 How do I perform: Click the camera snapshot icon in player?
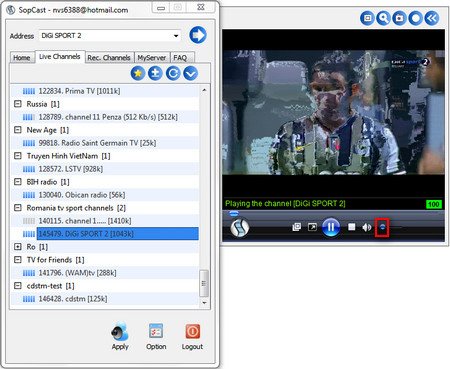[399, 18]
